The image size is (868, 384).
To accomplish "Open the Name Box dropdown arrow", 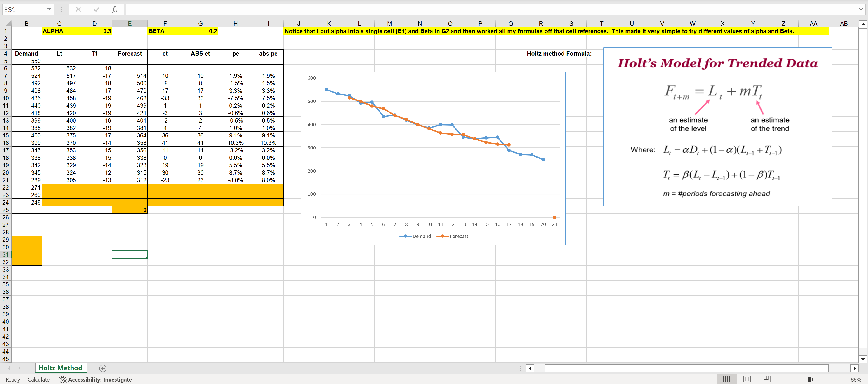I will click(49, 9).
